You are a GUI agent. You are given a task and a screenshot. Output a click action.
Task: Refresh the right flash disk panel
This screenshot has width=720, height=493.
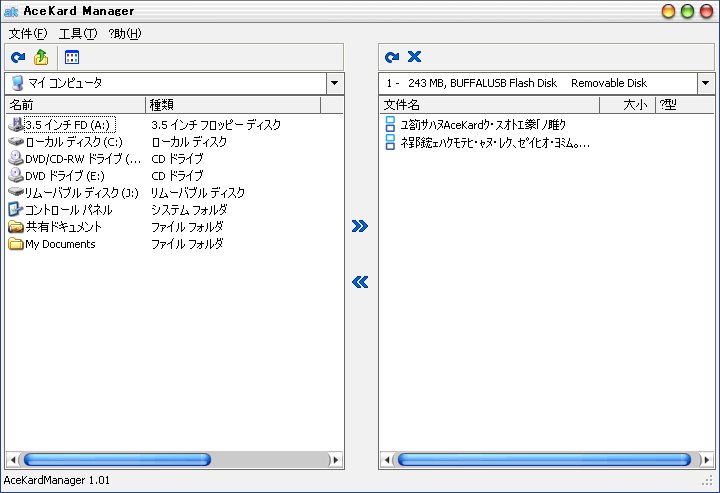coord(392,57)
